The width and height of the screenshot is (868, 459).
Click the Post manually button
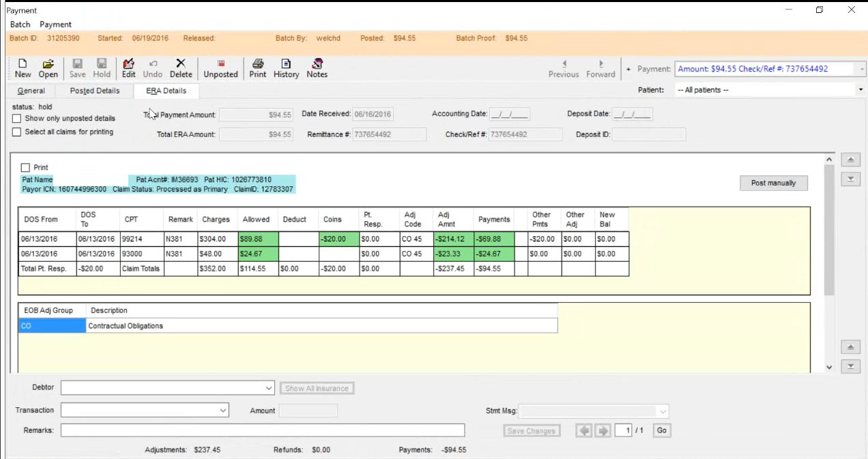click(773, 183)
